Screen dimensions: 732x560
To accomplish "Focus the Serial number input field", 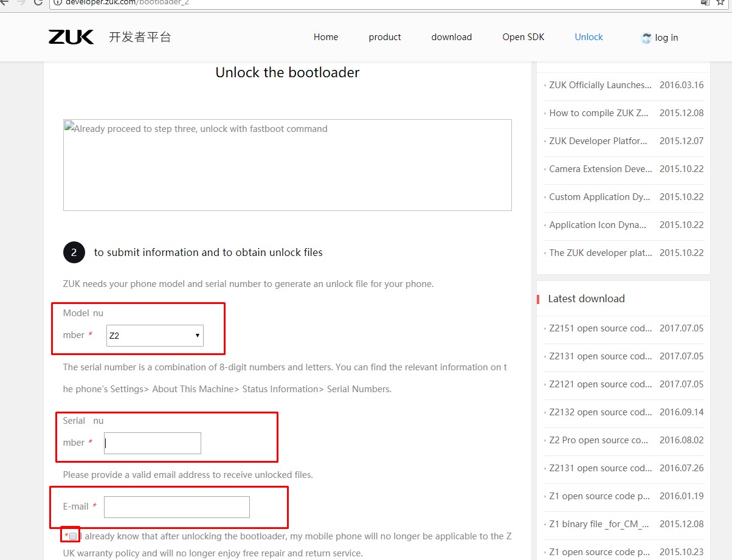I will tap(153, 443).
